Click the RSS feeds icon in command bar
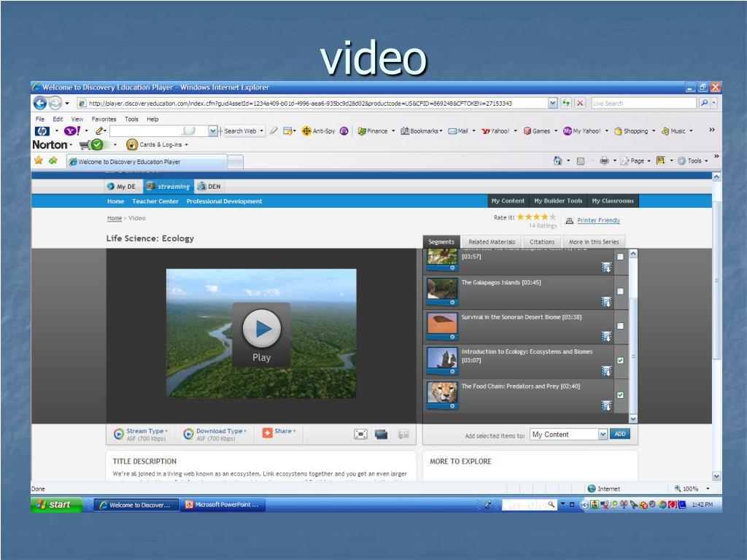 click(x=580, y=161)
